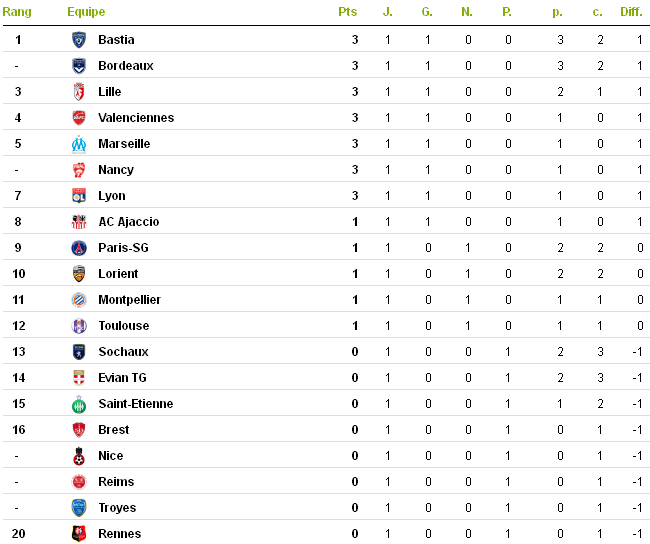
Task: Click the Bastia club crest icon
Action: click(79, 40)
